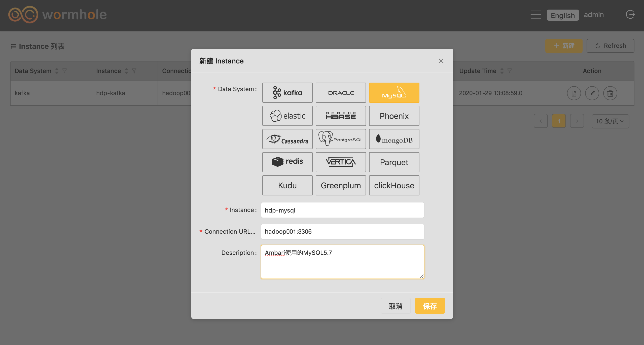Screen dimensions: 644x345
Task: Click the edit pencil icon for hdp-kafka
Action: [592, 93]
